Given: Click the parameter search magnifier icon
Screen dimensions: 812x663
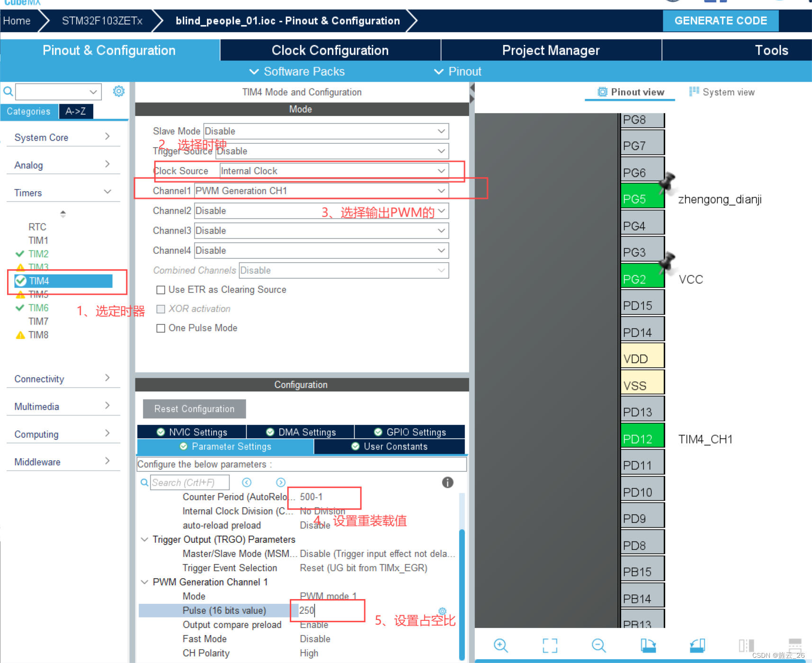Looking at the screenshot, I should click(144, 482).
